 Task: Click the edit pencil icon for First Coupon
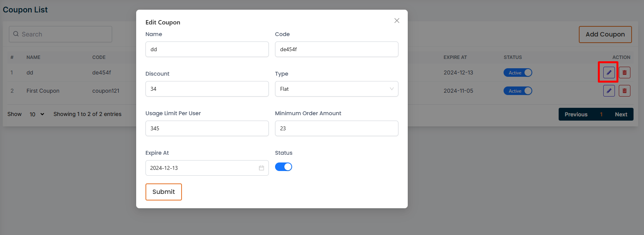tap(609, 91)
